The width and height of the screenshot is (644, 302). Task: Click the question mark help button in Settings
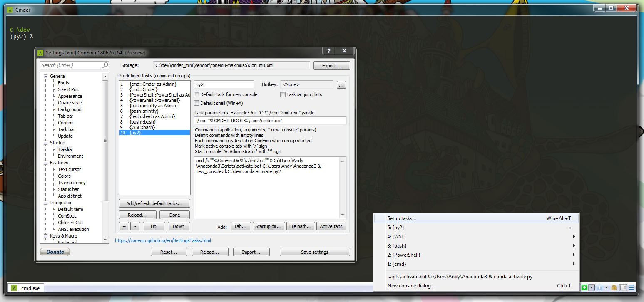click(328, 51)
